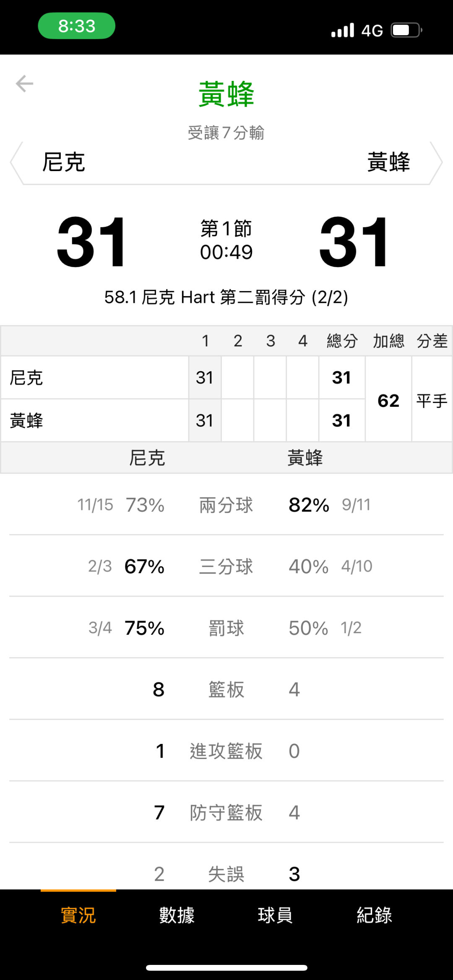Tap the green 黃蜂 title
Image resolution: width=453 pixels, height=980 pixels.
pyautogui.click(x=226, y=94)
